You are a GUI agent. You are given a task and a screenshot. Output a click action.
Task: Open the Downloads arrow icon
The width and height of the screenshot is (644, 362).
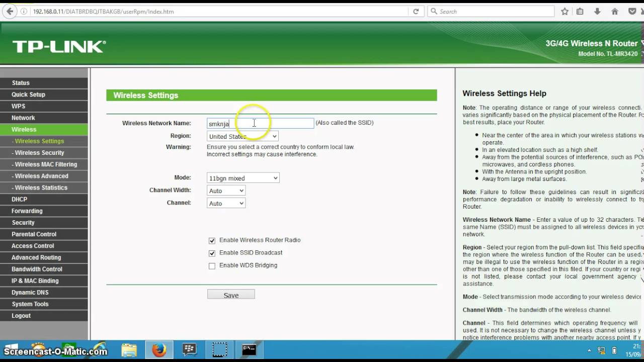[597, 12]
